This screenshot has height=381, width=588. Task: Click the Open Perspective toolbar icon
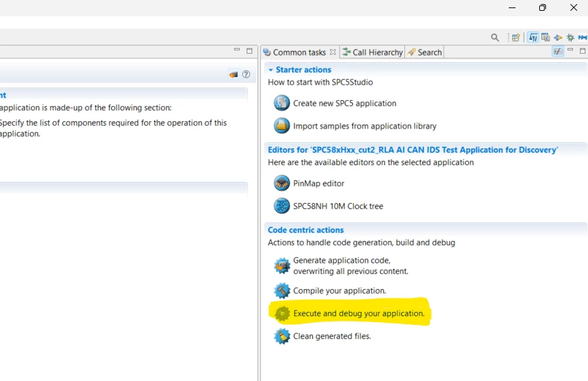pos(516,37)
